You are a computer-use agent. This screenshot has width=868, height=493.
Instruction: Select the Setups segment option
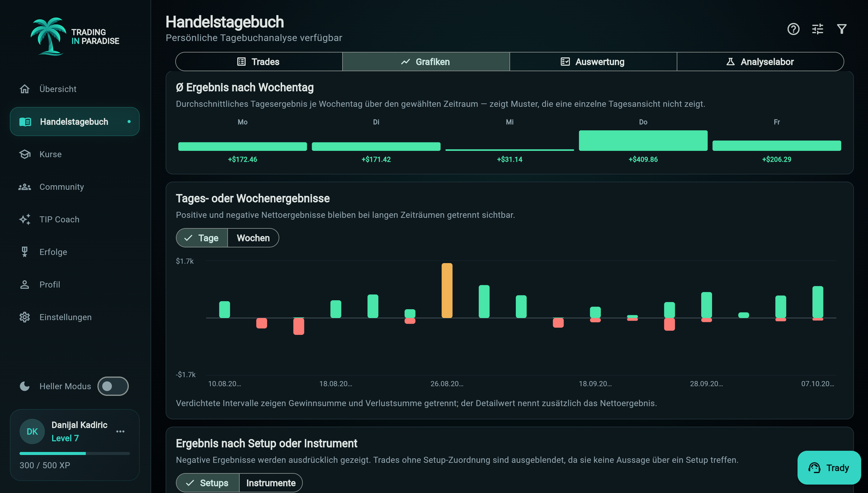[x=208, y=483]
